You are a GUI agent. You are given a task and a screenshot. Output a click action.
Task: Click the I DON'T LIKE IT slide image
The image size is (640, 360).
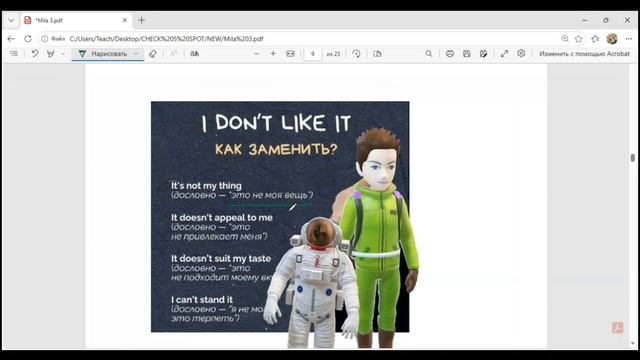click(280, 216)
